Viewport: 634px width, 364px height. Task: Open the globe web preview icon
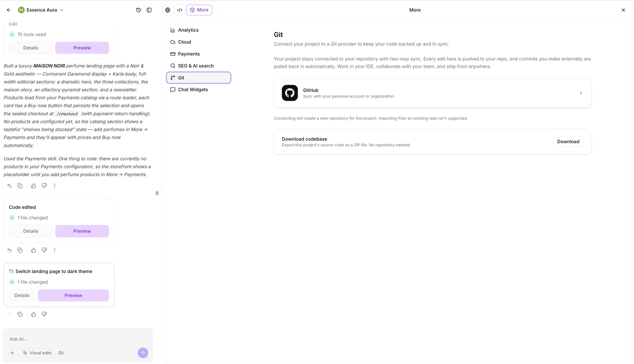point(168,10)
